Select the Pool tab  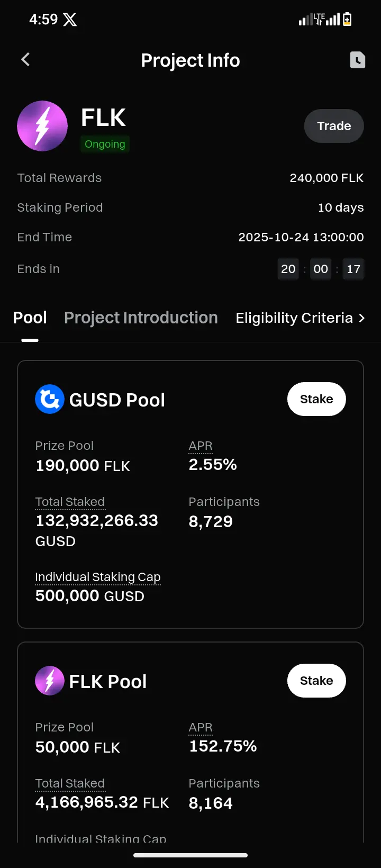[30, 318]
